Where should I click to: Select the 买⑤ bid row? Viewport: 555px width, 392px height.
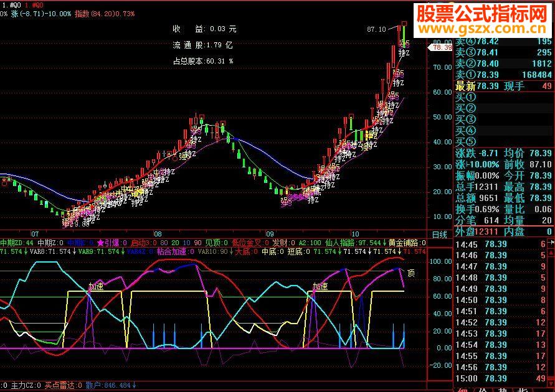(x=503, y=142)
